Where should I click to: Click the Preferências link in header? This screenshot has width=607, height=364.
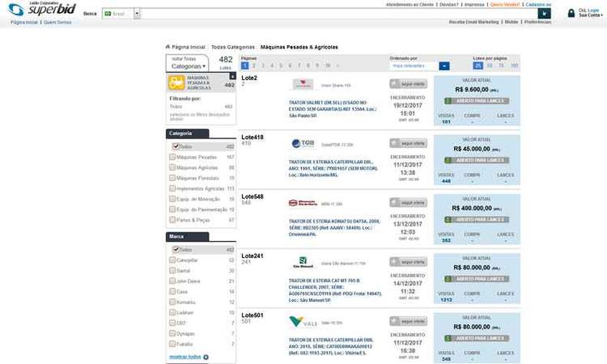[x=538, y=22]
